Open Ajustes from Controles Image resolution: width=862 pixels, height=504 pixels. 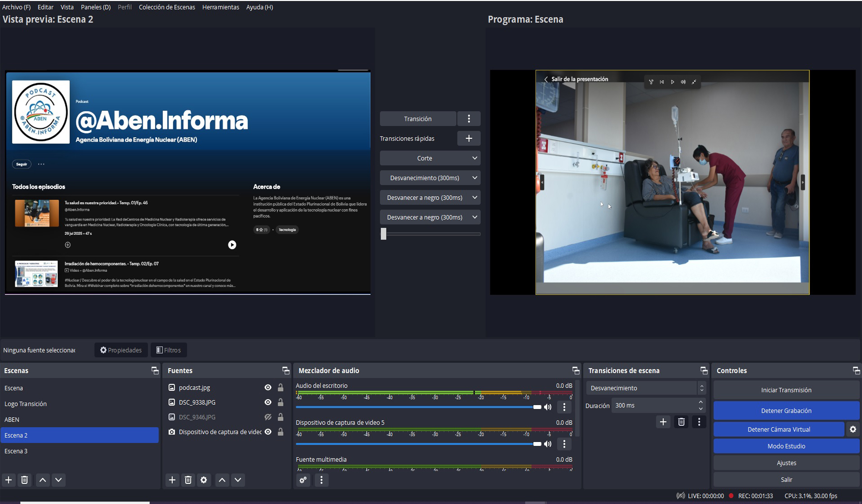786,463
